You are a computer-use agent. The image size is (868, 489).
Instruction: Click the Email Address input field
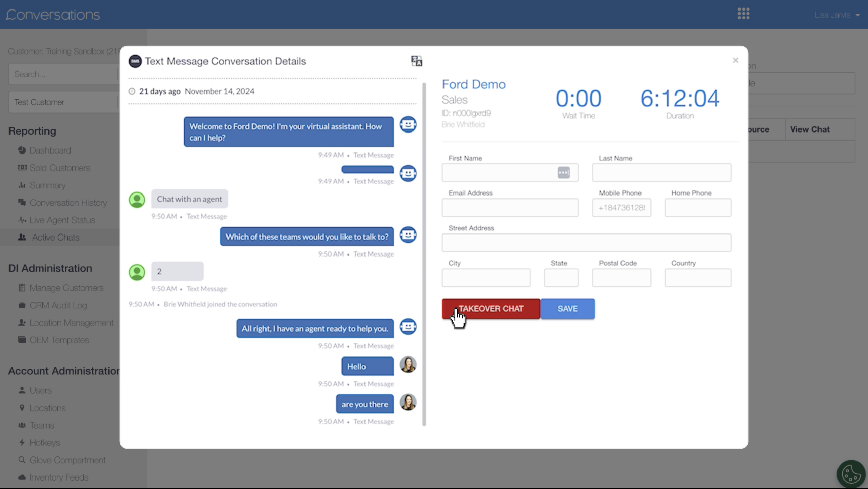tap(510, 208)
